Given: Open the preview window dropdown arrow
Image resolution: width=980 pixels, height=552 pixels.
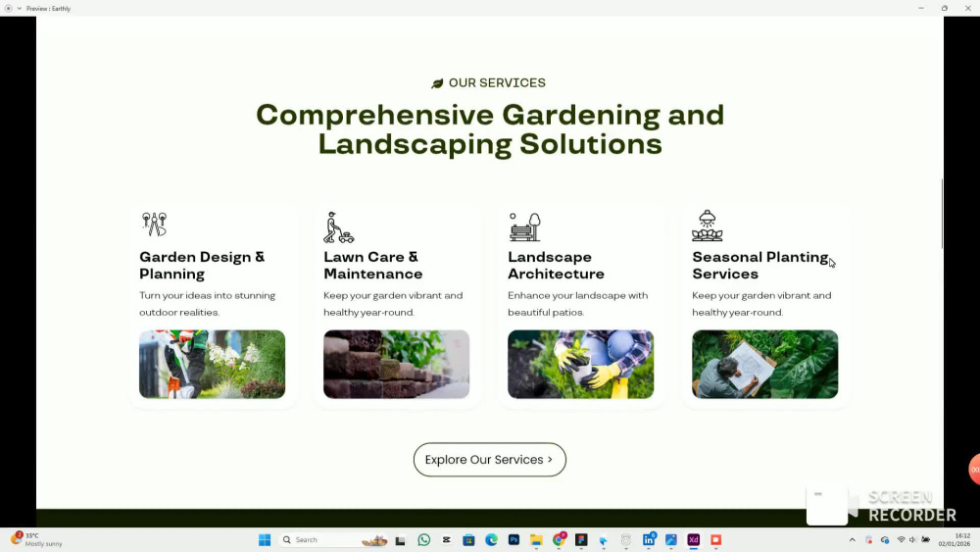Looking at the screenshot, I should coord(20,8).
